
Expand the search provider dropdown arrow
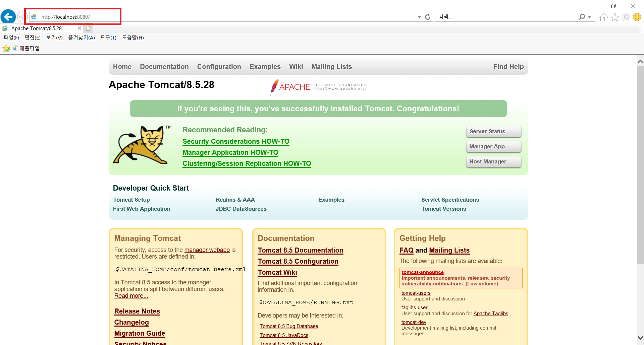[x=590, y=17]
